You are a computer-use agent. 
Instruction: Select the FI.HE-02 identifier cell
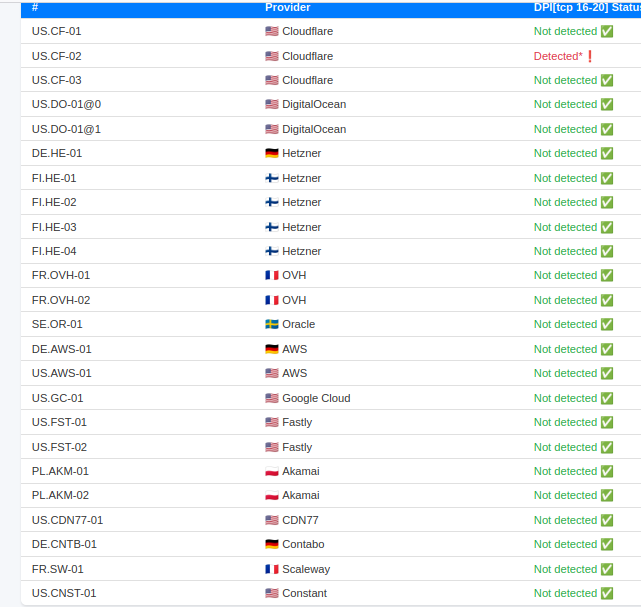pyautogui.click(x=54, y=203)
